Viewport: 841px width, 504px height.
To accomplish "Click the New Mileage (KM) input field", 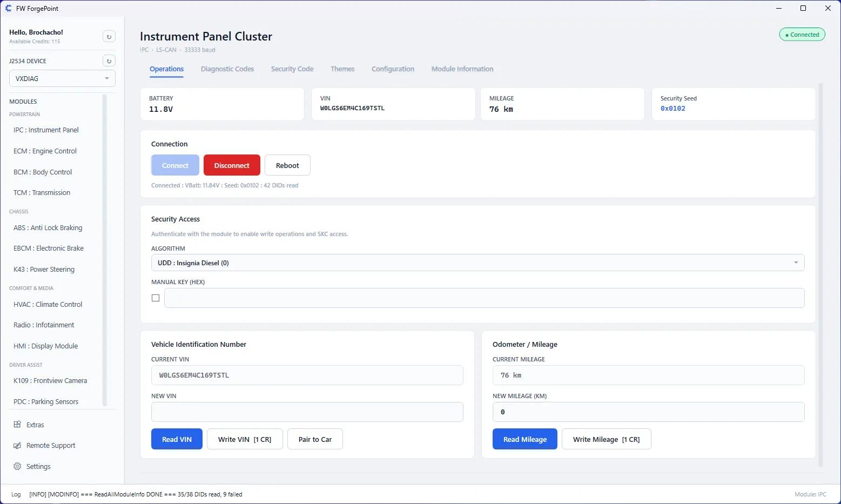I will click(648, 412).
